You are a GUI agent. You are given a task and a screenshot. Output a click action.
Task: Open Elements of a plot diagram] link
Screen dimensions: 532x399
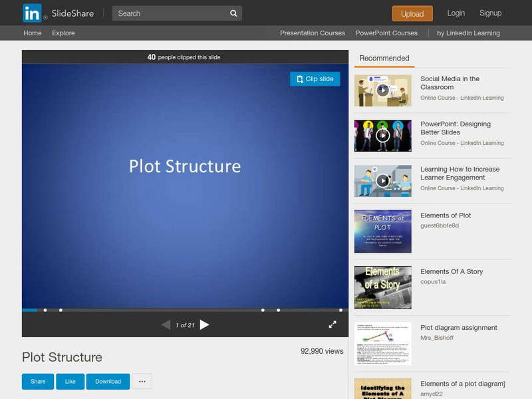point(463,384)
